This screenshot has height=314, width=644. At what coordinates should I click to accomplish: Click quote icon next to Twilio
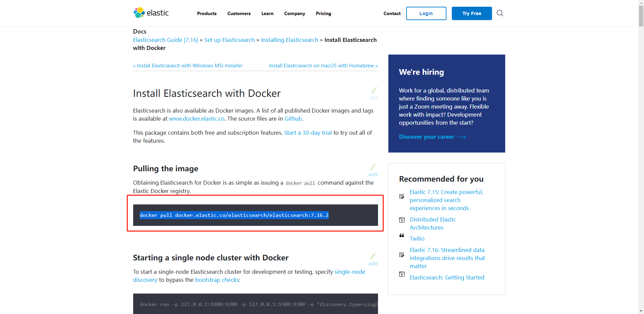tap(401, 236)
